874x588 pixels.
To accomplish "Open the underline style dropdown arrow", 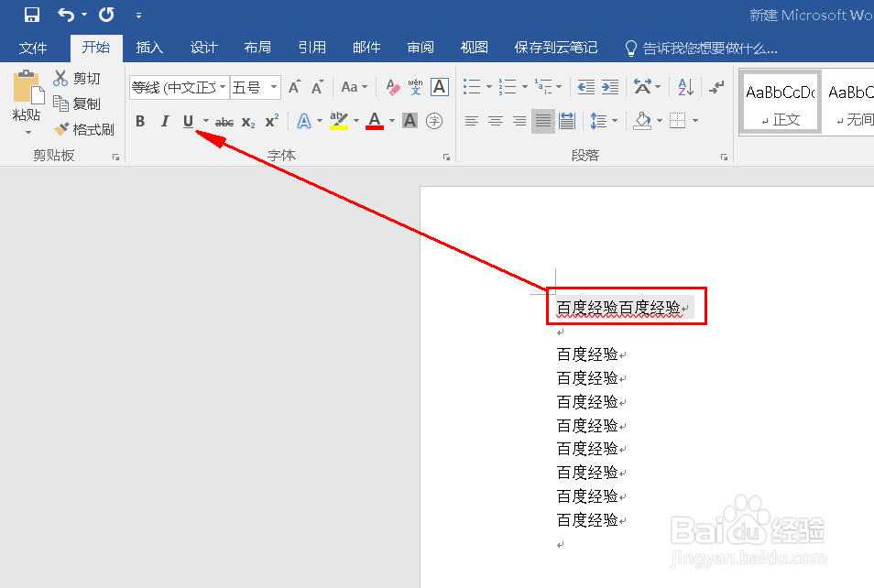I will pyautogui.click(x=206, y=121).
